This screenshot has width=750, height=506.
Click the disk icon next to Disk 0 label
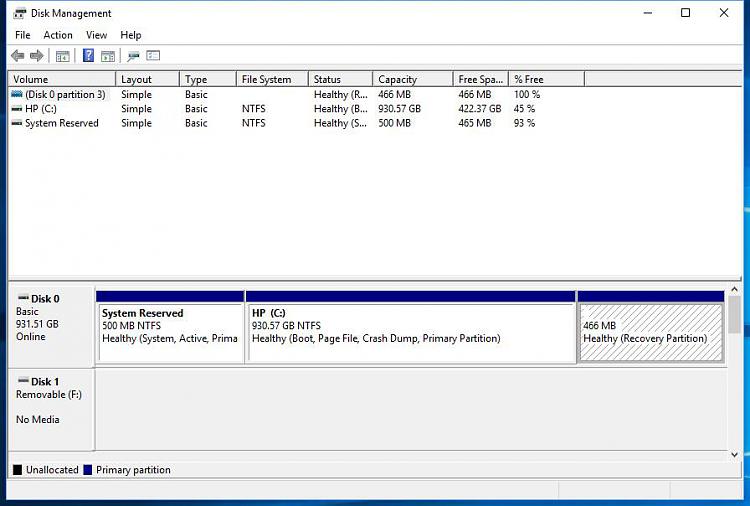23,298
